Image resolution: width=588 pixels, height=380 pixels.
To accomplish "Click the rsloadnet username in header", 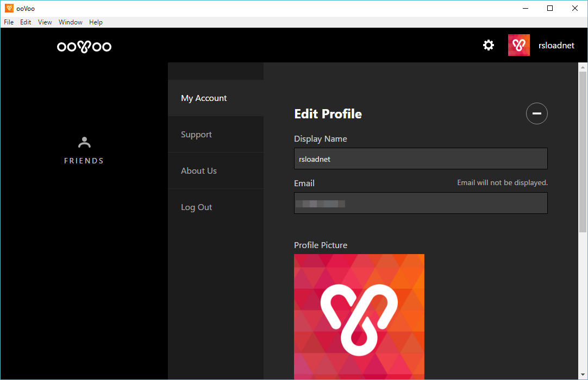I will 556,46.
